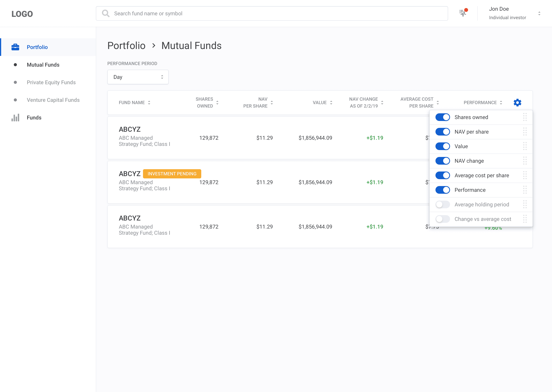Open the Day performance period dropdown
Image resolution: width=552 pixels, height=392 pixels.
(138, 77)
